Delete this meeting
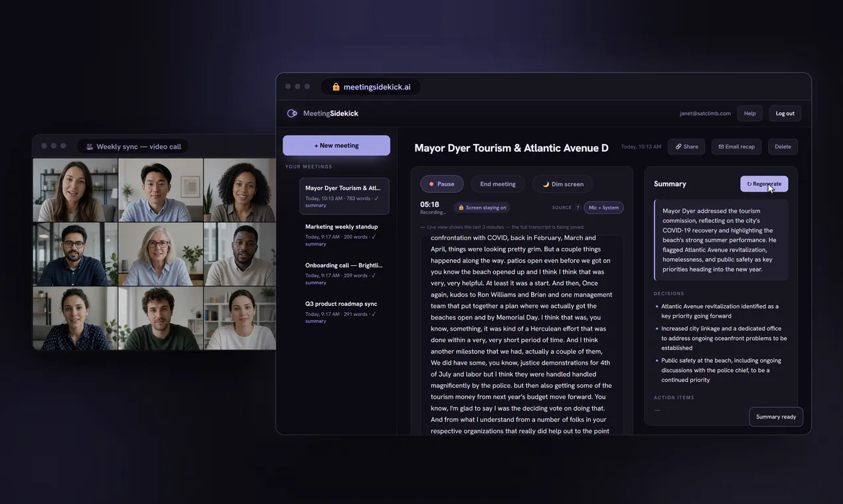Image resolution: width=843 pixels, height=504 pixels. click(x=783, y=147)
